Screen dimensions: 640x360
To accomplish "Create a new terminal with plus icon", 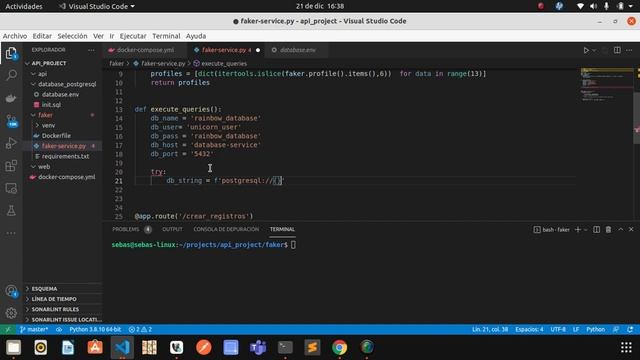I will [x=578, y=229].
